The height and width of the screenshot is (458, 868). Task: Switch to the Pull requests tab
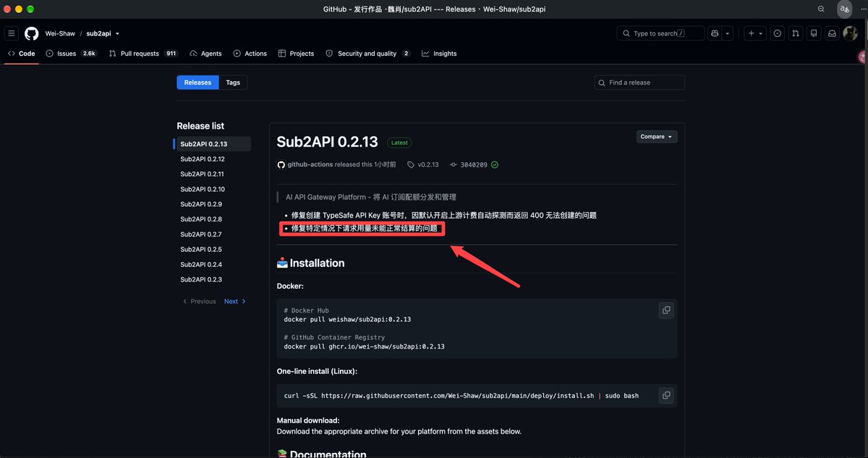coord(143,54)
